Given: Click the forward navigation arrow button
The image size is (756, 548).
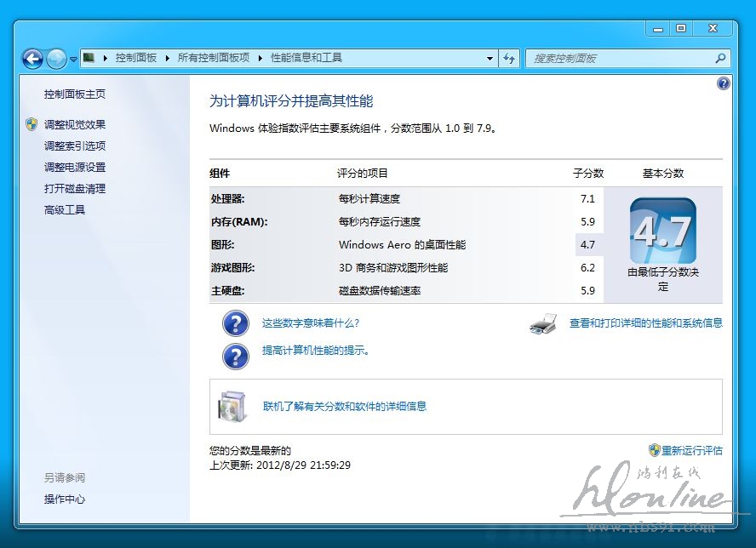Looking at the screenshot, I should (56, 58).
